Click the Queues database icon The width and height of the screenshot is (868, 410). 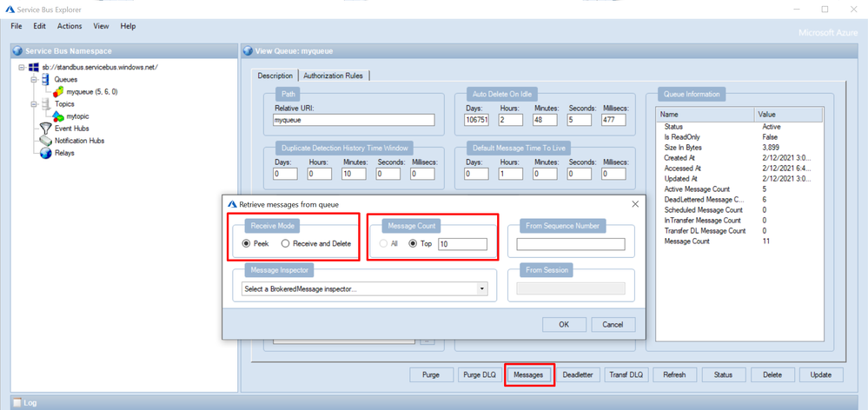click(46, 80)
